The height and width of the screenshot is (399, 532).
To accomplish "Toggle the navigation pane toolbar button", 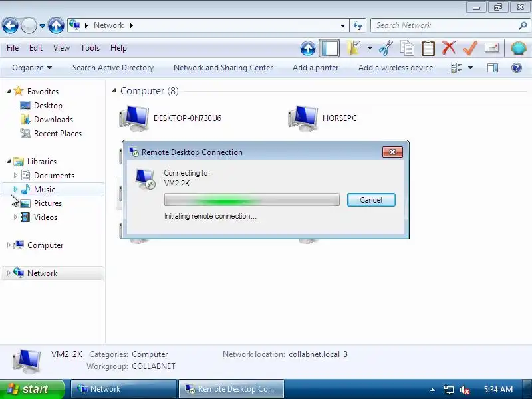I will [329, 48].
